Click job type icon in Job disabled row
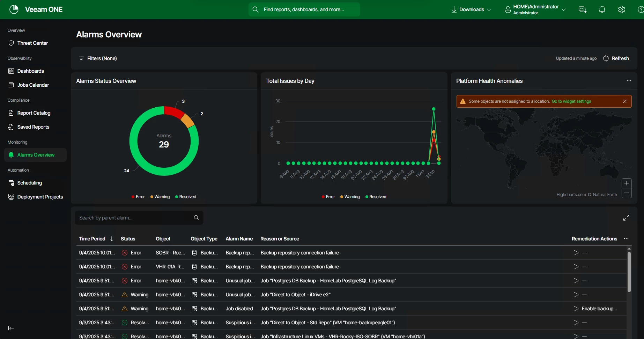Image resolution: width=644 pixels, height=339 pixels. [194, 309]
